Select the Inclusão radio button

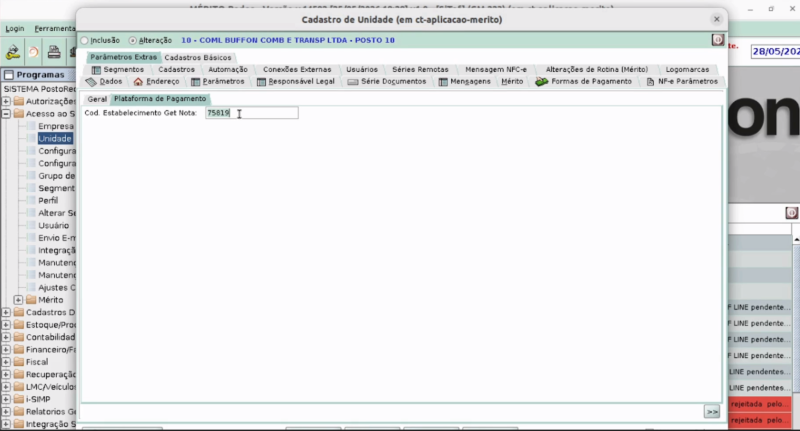pyautogui.click(x=85, y=40)
